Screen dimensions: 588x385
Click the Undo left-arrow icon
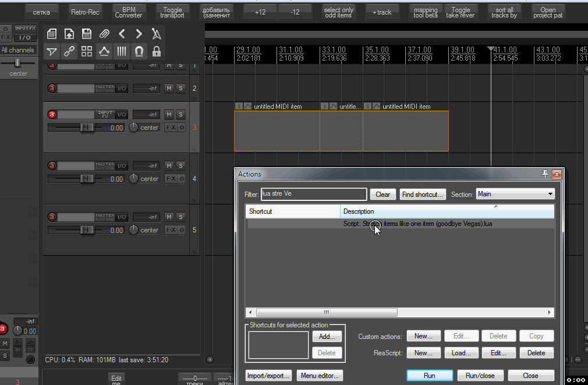point(122,34)
